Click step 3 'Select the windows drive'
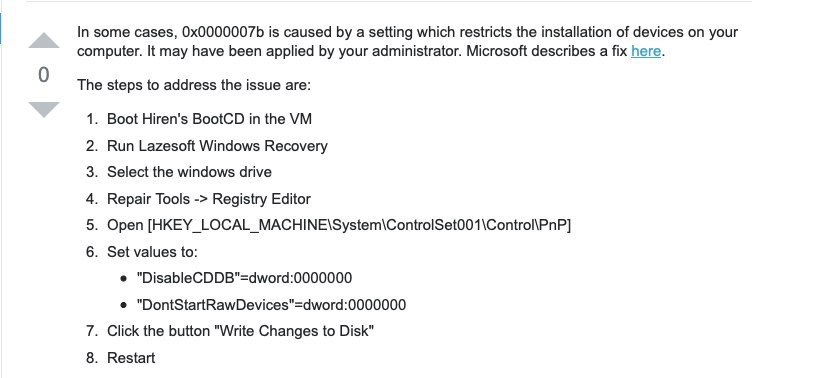Screen dimensions: 819x378 (189, 172)
